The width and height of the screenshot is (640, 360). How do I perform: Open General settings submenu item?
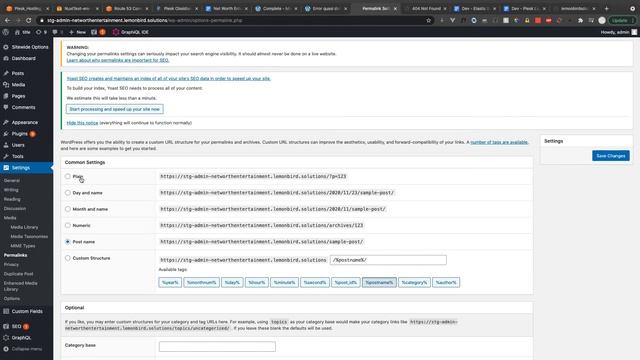tap(12, 180)
